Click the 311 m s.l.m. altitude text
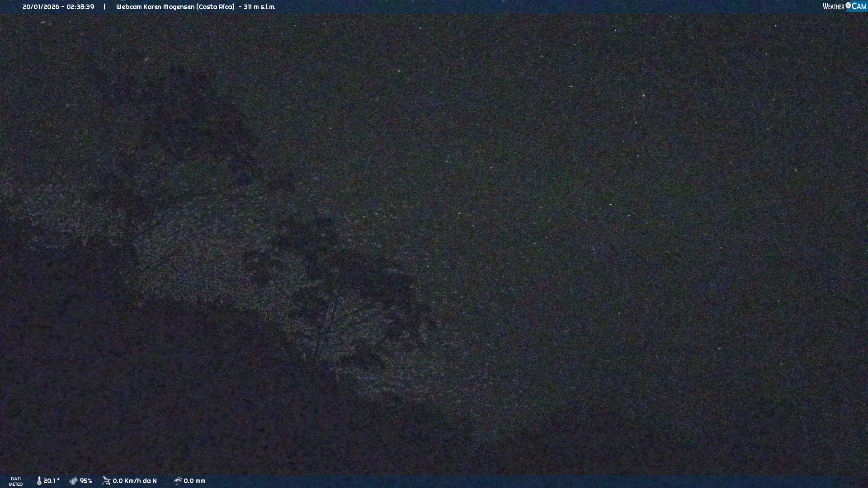The image size is (868, 488). [259, 7]
